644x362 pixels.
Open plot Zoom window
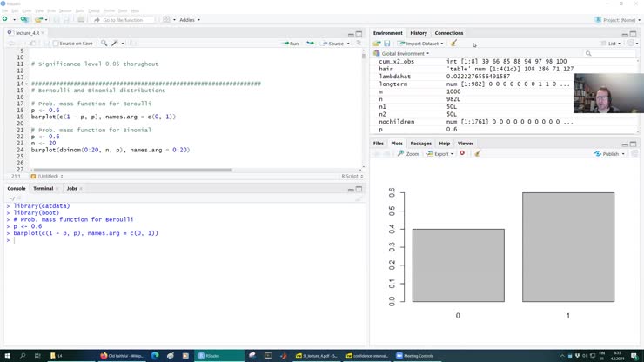click(x=408, y=154)
